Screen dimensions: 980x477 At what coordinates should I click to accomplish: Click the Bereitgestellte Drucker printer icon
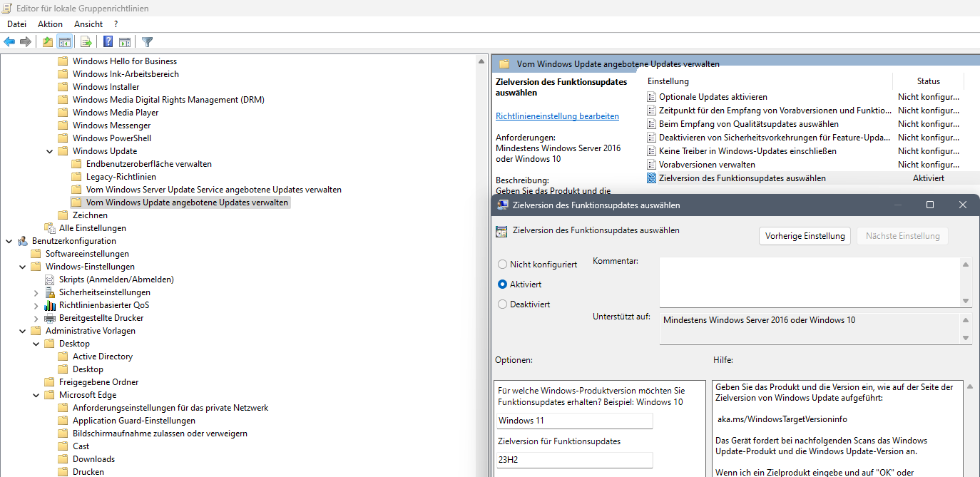coord(49,318)
